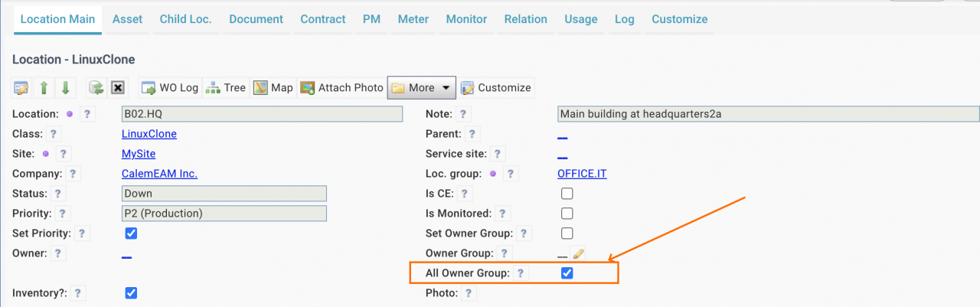Open the location Tree view
This screenshot has width=980, height=307.
click(x=226, y=87)
